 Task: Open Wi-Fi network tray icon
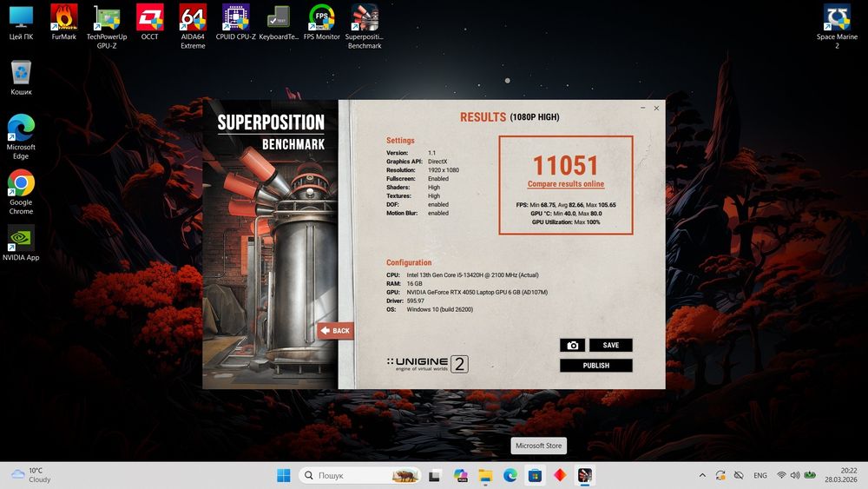(x=781, y=475)
